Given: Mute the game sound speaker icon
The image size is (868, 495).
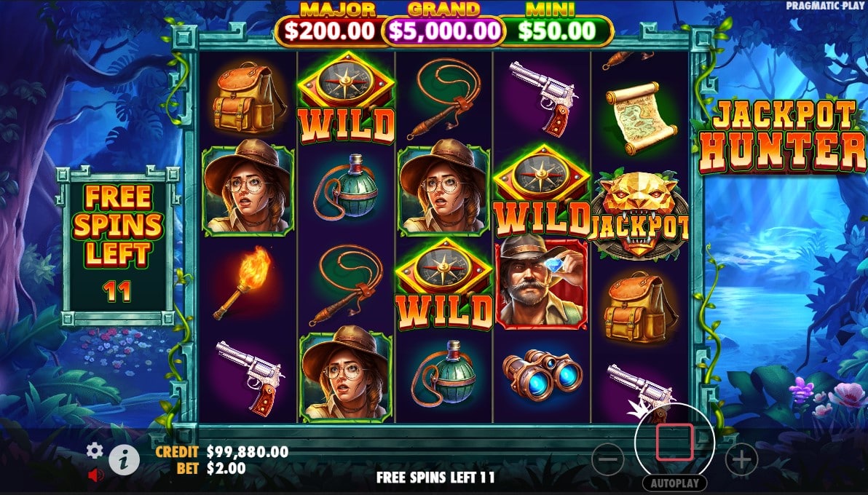Looking at the screenshot, I should [x=96, y=475].
